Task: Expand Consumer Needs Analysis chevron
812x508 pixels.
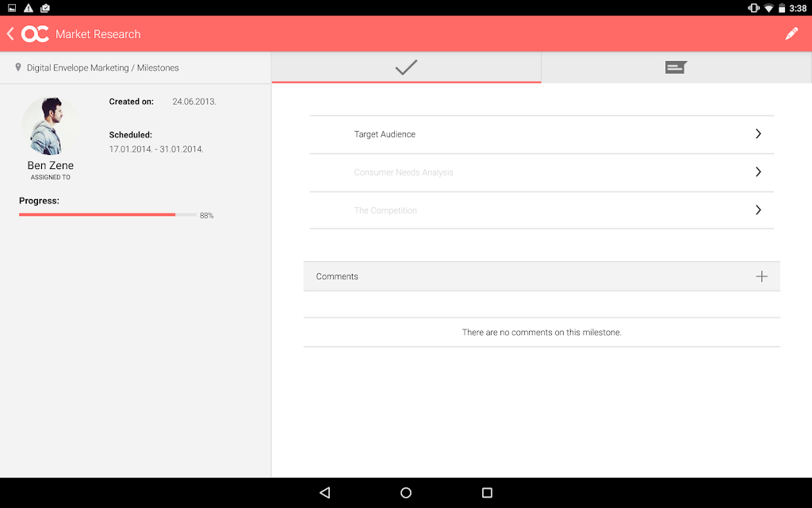Action: click(758, 171)
